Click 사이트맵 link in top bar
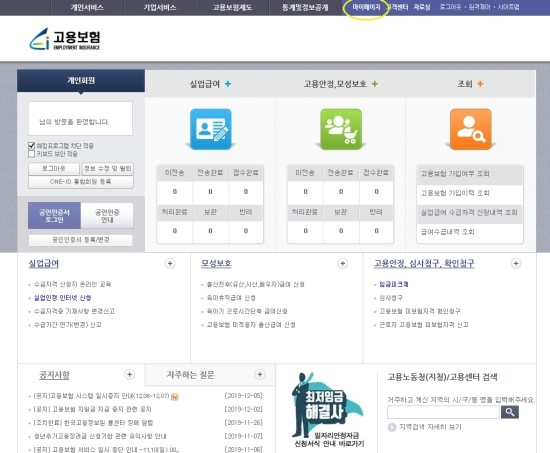This screenshot has width=550, height=453. pyautogui.click(x=509, y=7)
